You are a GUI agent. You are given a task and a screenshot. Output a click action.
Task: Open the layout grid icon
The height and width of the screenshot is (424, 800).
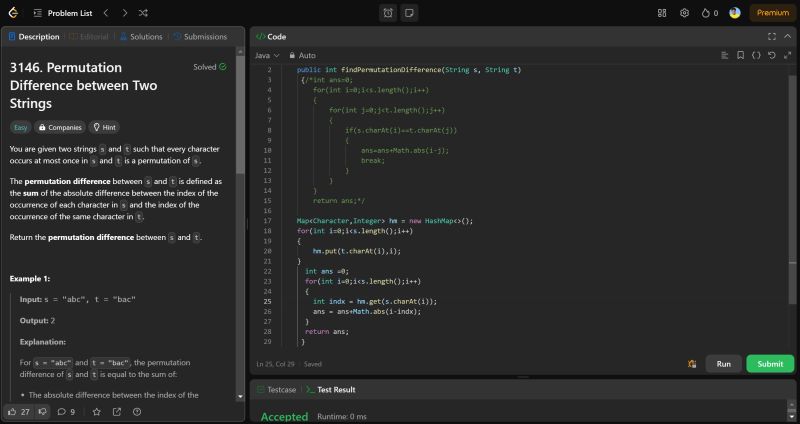click(662, 13)
